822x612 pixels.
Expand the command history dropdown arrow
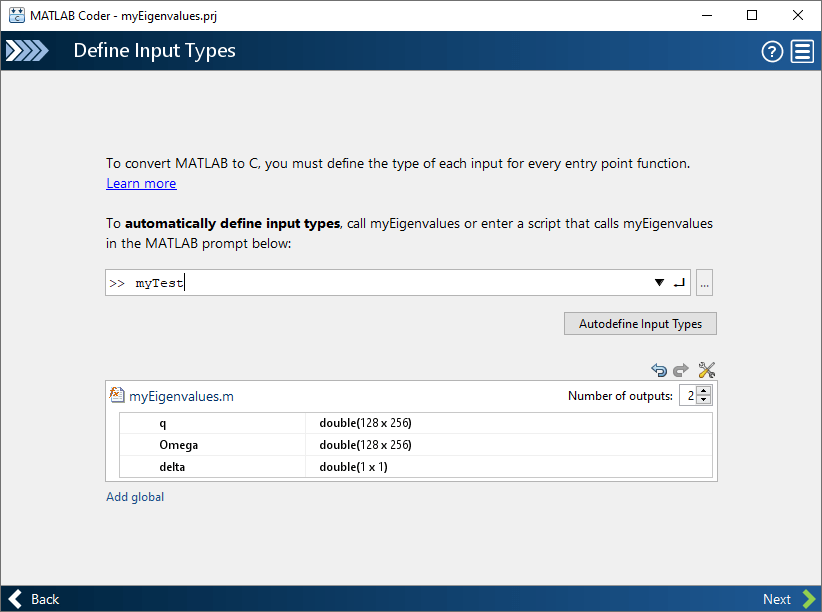tap(659, 283)
